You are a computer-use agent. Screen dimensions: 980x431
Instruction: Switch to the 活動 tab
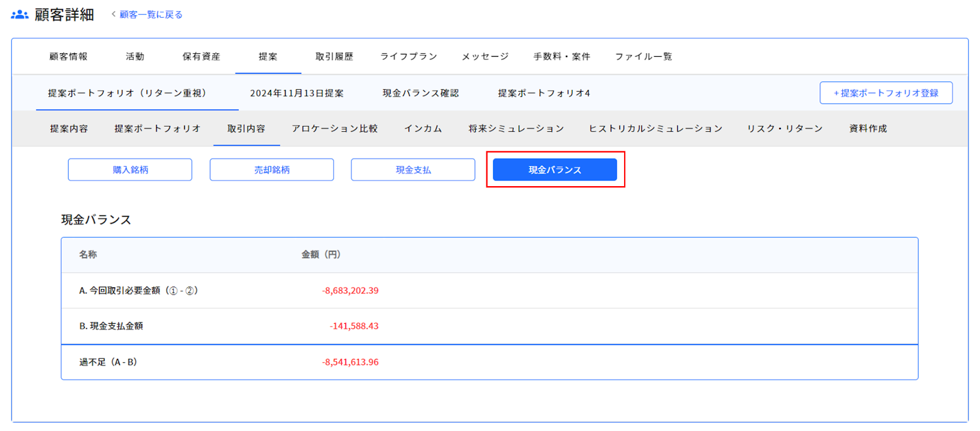pos(135,56)
